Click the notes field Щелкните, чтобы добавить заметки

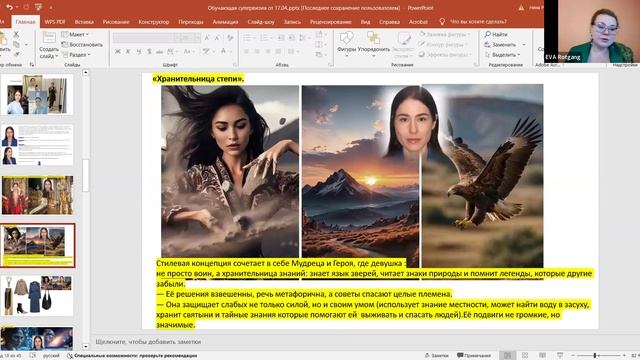(x=148, y=342)
